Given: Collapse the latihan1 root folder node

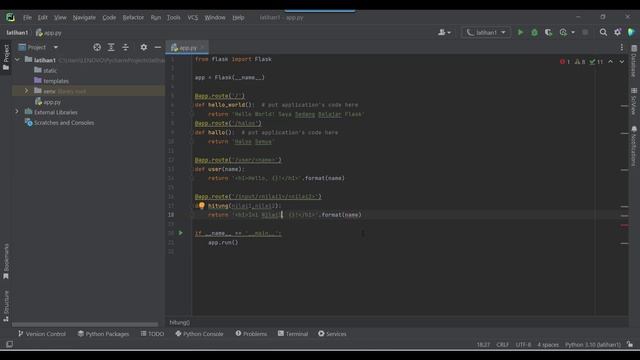Looking at the screenshot, I should [x=17, y=60].
